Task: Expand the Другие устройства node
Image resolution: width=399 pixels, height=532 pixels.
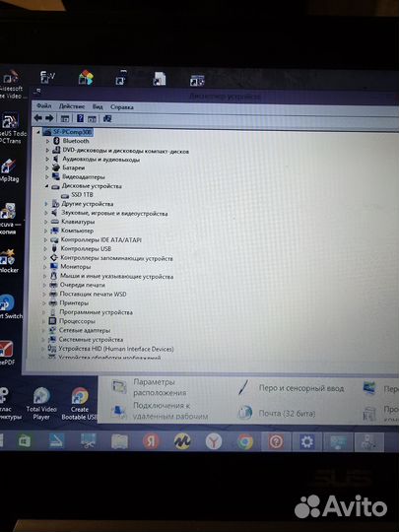Action: (46, 204)
